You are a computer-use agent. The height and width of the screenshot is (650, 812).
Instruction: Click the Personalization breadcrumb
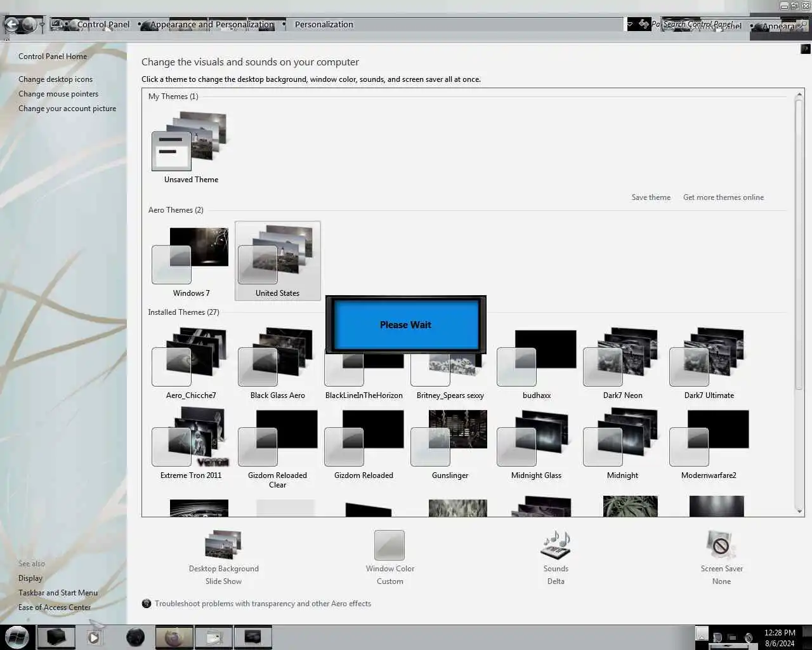pos(324,25)
